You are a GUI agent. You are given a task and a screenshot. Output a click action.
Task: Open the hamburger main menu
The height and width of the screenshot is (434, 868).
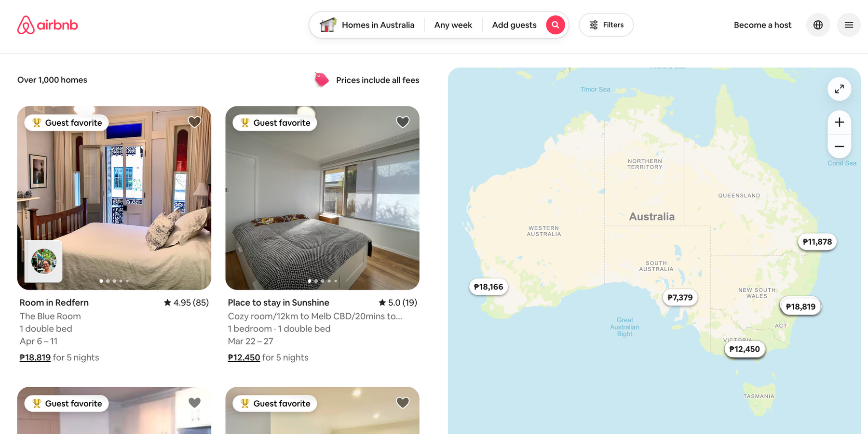849,25
